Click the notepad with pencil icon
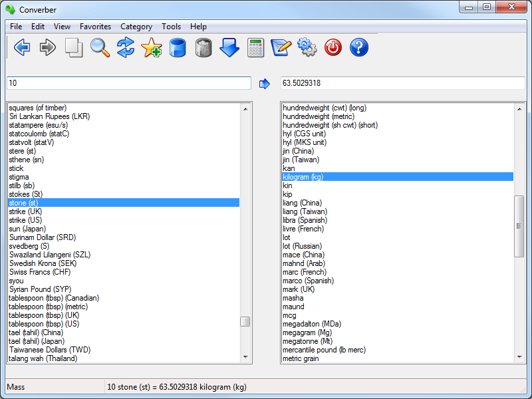Screen dimensions: 532x399 281,48
